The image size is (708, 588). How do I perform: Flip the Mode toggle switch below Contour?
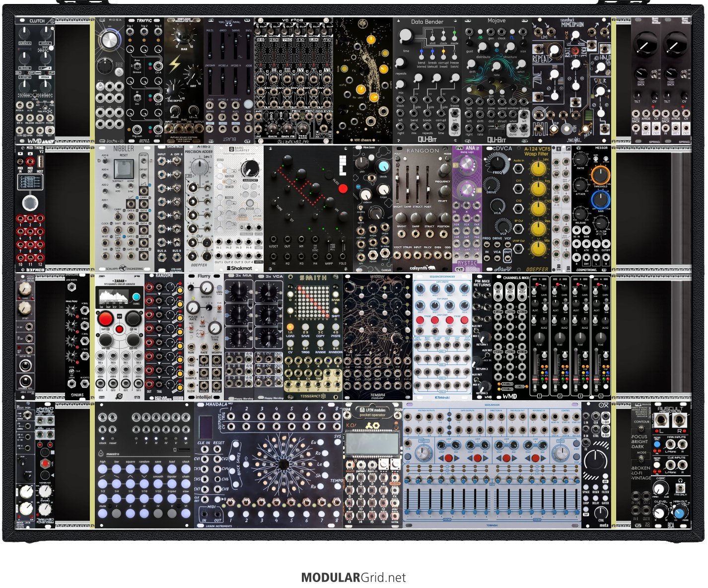click(x=641, y=459)
